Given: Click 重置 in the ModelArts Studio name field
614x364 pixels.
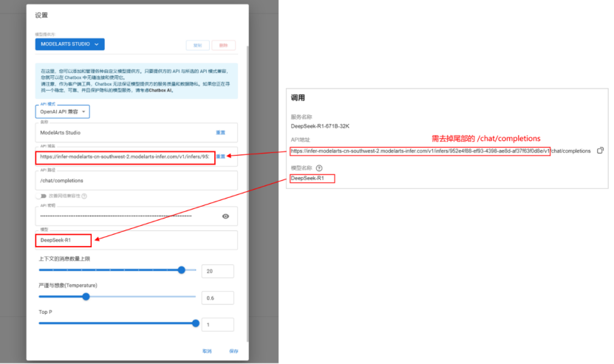Looking at the screenshot, I should coord(220,133).
